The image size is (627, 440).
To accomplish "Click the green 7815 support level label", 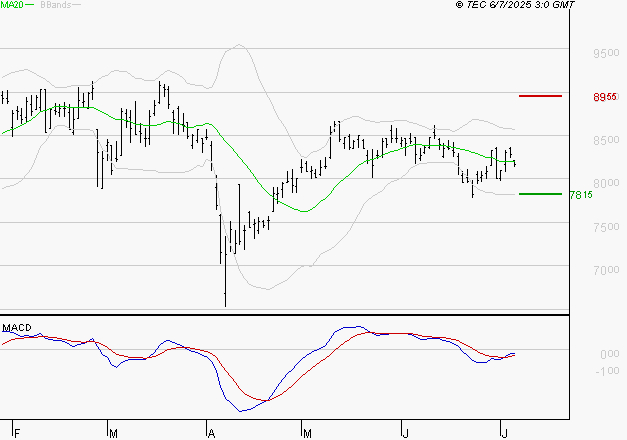I will click(581, 195).
